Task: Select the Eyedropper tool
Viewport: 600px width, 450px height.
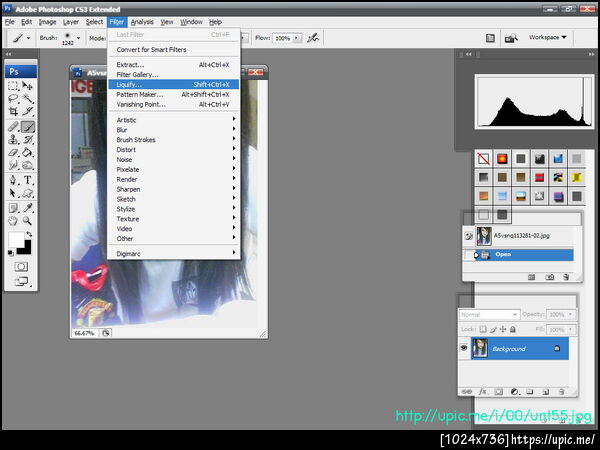Action: [28, 208]
